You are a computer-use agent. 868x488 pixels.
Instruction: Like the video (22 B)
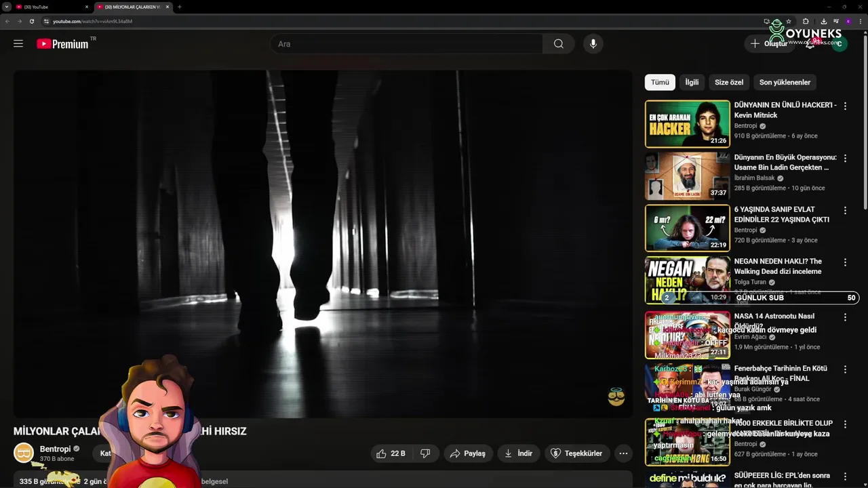click(391, 453)
